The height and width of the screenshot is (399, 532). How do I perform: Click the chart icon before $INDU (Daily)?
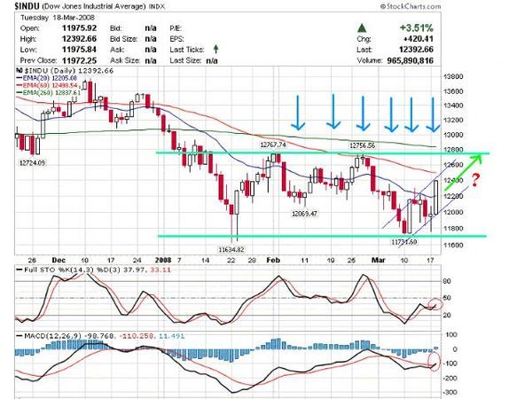[x=20, y=71]
